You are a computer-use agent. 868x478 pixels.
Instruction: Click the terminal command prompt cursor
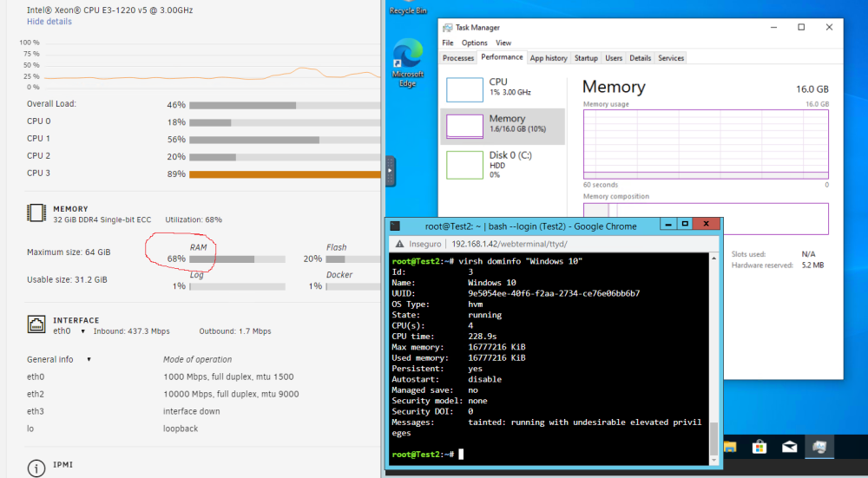click(x=461, y=455)
